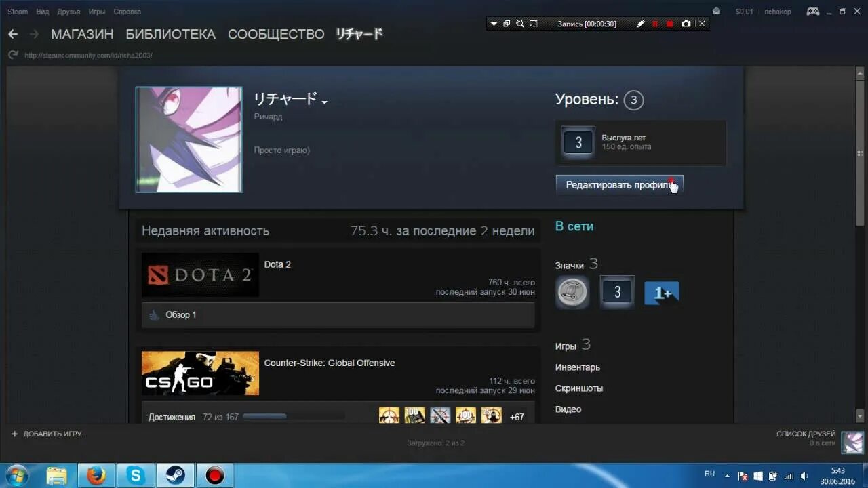Show the +67 more achievements
Image resolution: width=868 pixels, height=488 pixels.
pos(517,417)
